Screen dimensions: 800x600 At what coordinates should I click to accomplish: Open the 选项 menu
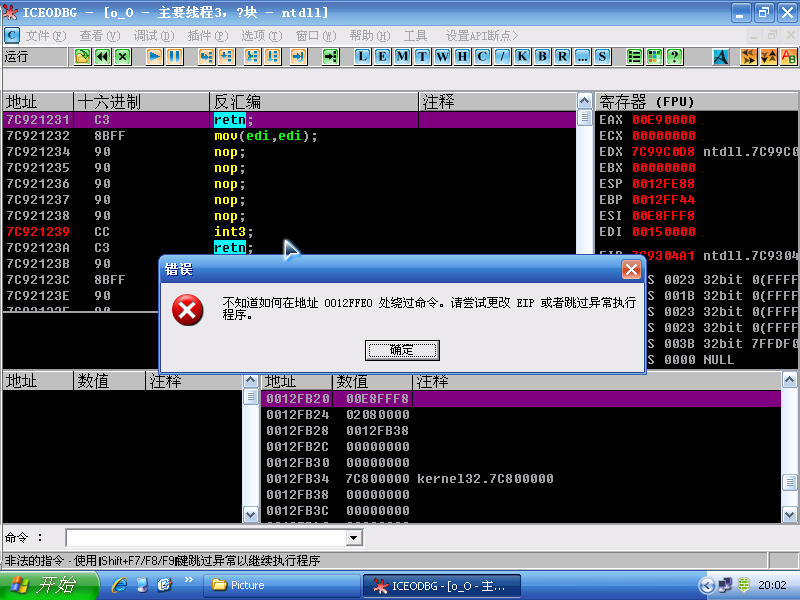261,36
